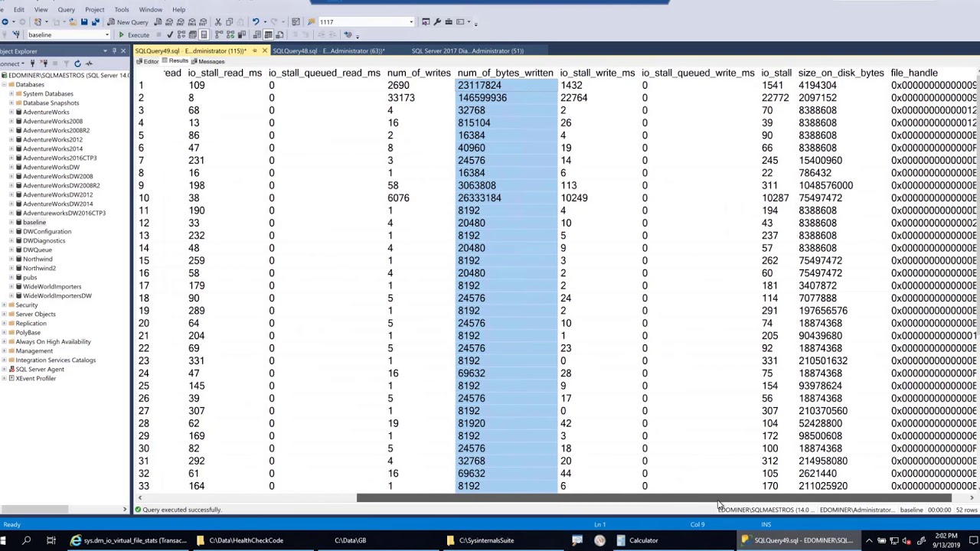Expand the Northwind database node

(11, 259)
